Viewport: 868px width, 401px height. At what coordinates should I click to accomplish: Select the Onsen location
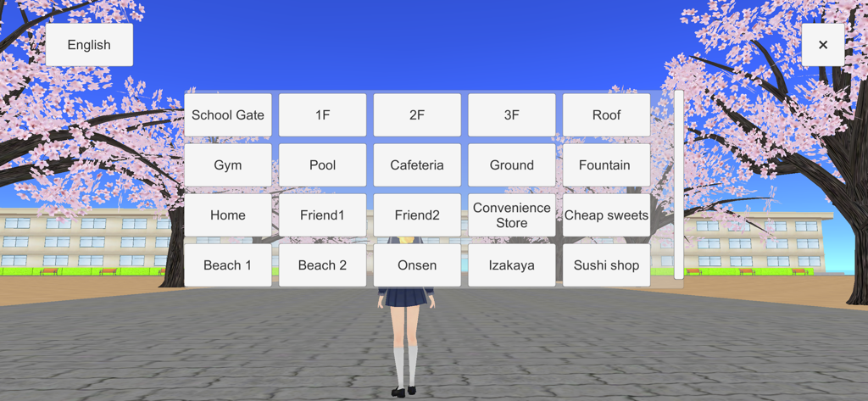pyautogui.click(x=417, y=265)
